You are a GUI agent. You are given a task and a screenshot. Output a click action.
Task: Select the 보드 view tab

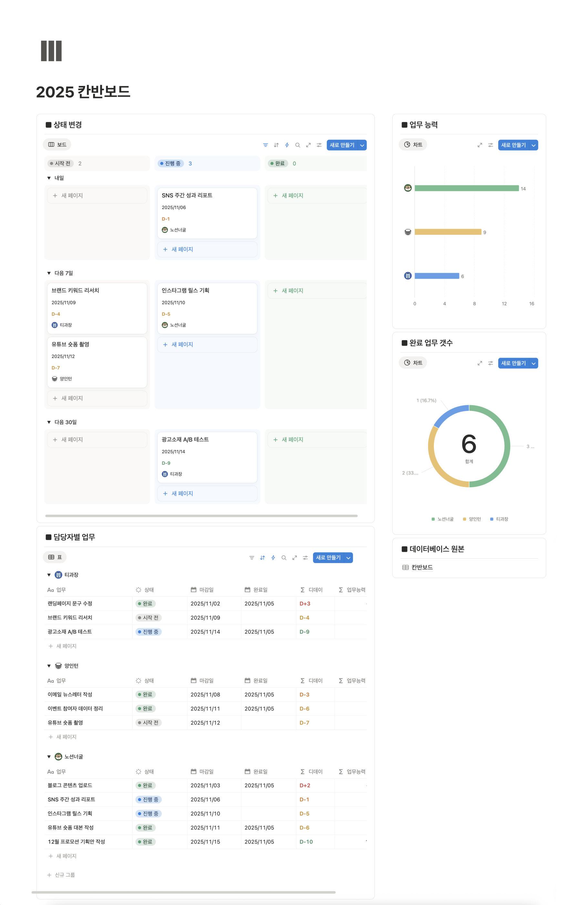[57, 144]
